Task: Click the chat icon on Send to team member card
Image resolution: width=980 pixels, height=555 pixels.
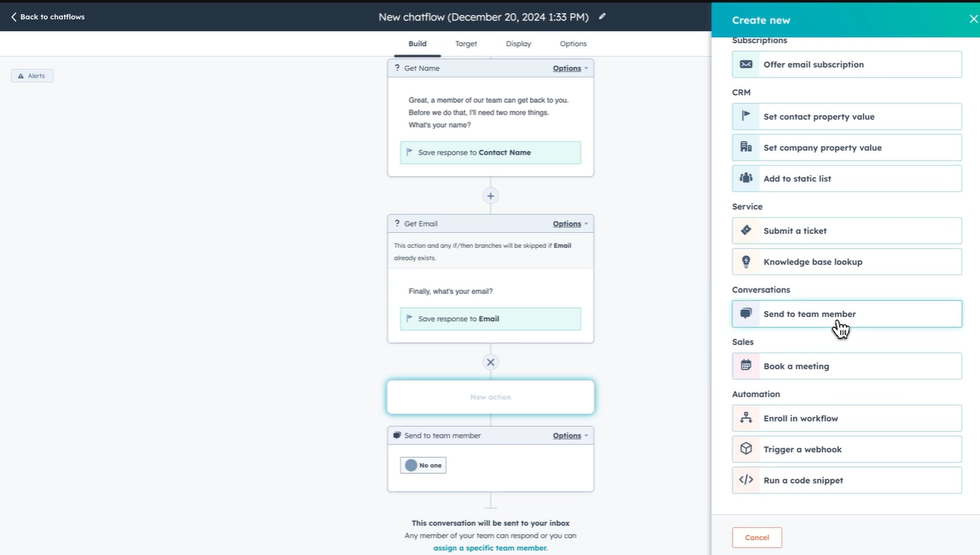Action: coord(397,435)
